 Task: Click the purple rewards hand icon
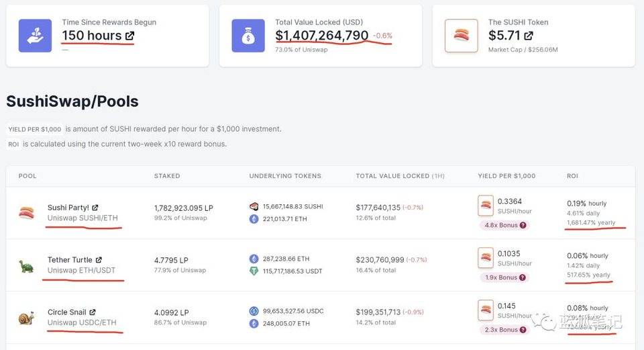point(35,36)
